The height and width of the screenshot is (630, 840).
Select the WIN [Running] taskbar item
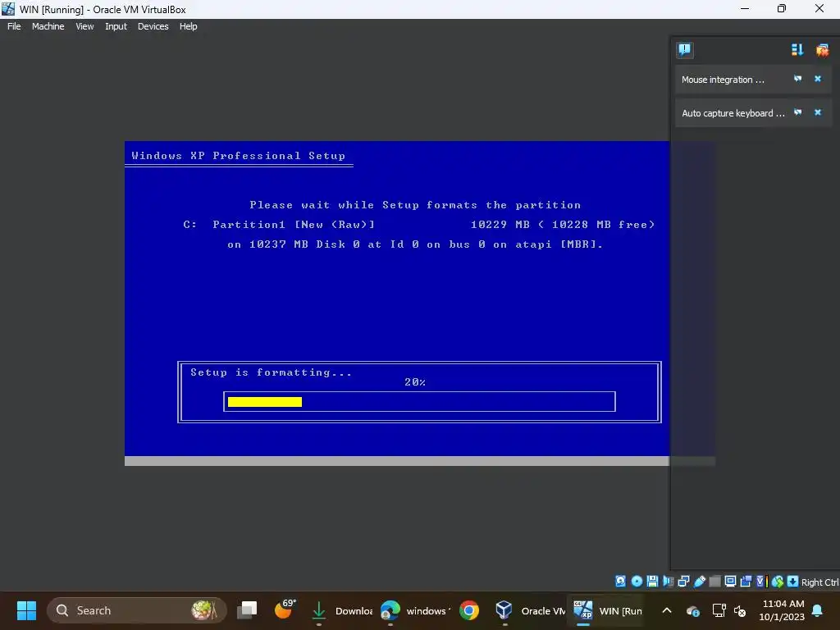[608, 610]
